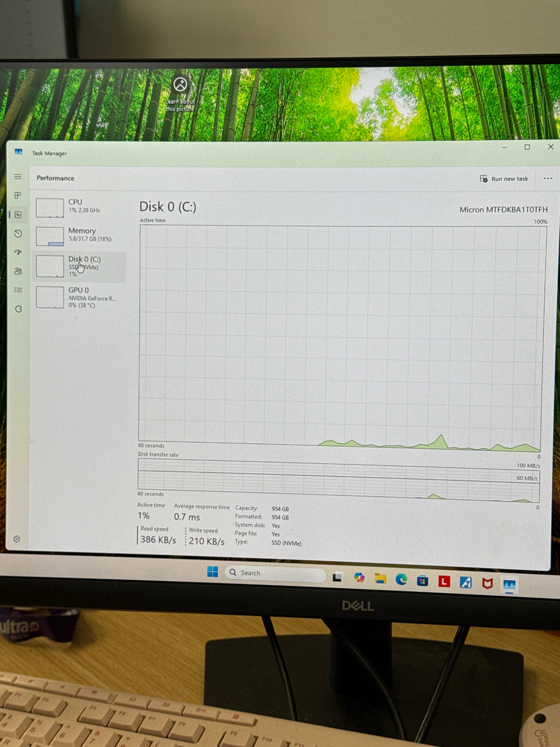Open the hamburger navigation menu

tap(18, 176)
